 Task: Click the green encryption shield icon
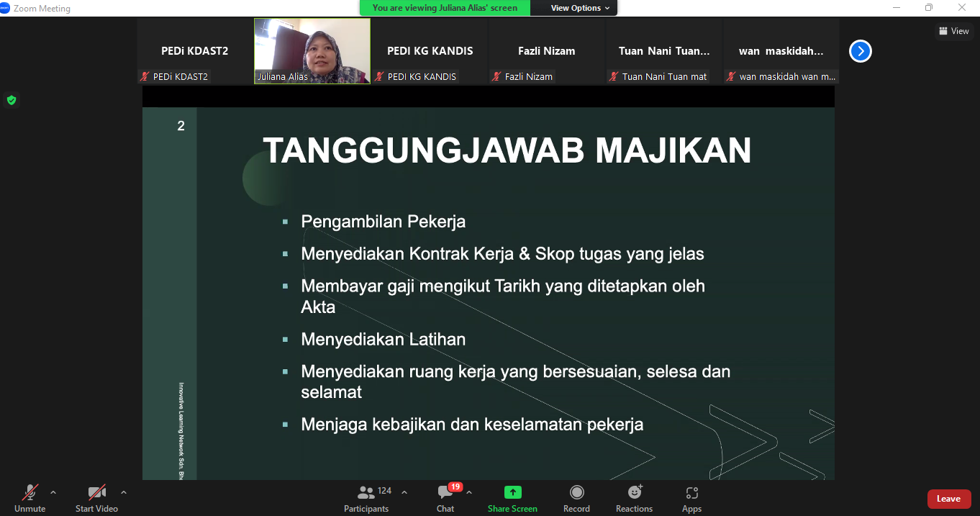click(x=12, y=100)
